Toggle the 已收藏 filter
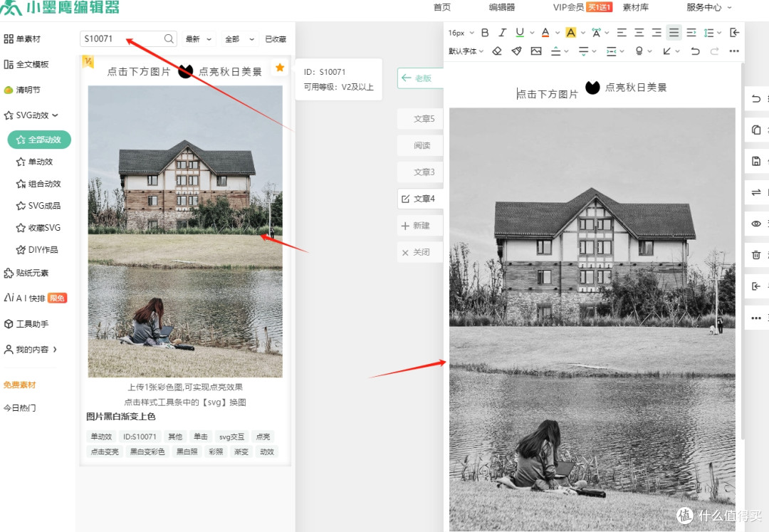 click(x=276, y=38)
